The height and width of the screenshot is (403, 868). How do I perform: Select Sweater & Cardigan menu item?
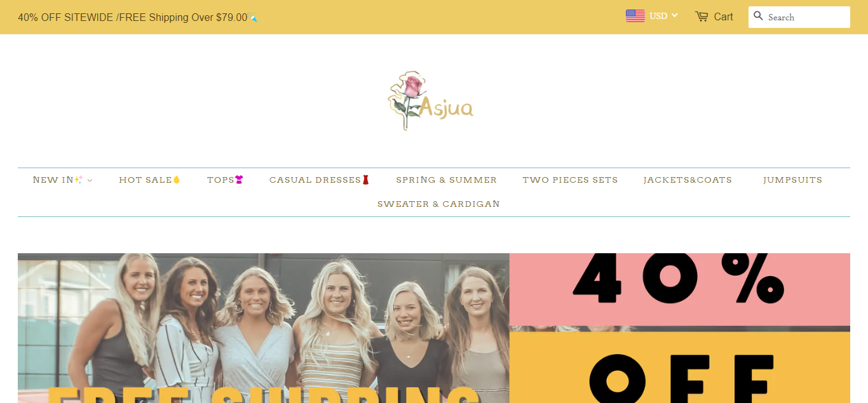[x=438, y=204]
